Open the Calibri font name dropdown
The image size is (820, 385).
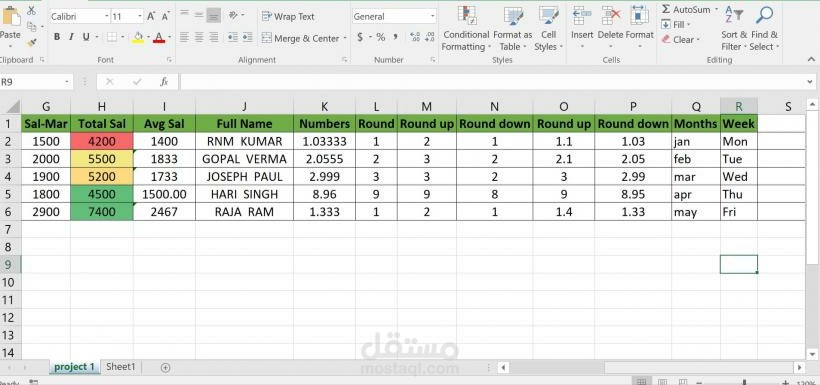[x=107, y=17]
